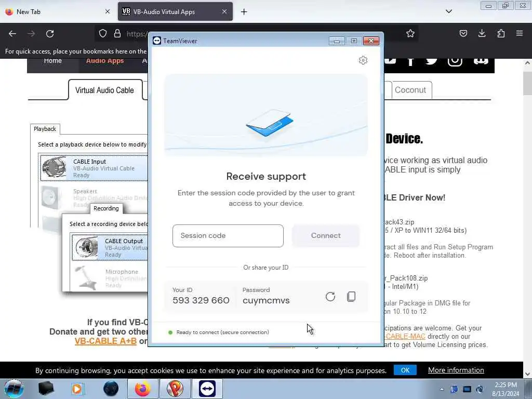Open the dark globe taskbar application
The image size is (532, 399).
tap(111, 389)
